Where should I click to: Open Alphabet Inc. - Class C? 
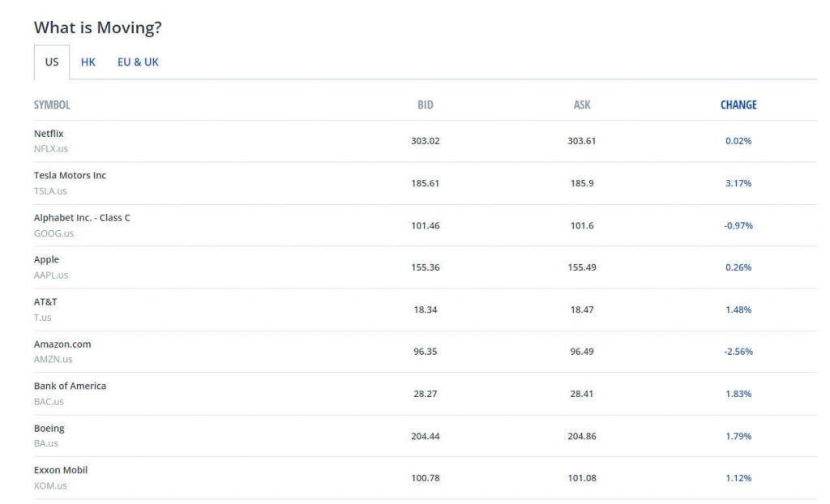click(x=82, y=218)
